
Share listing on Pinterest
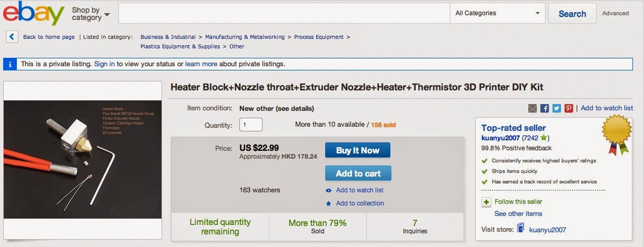(569, 108)
